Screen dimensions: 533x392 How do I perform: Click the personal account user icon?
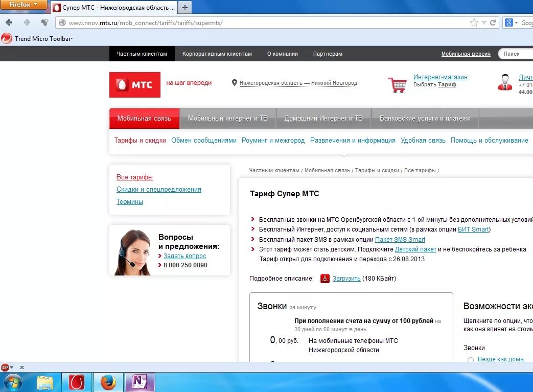[x=505, y=82]
